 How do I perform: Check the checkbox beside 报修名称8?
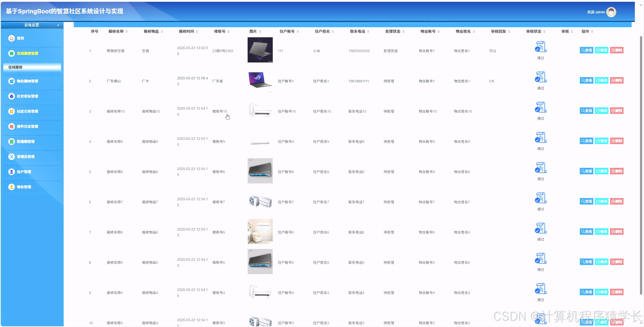point(77,172)
